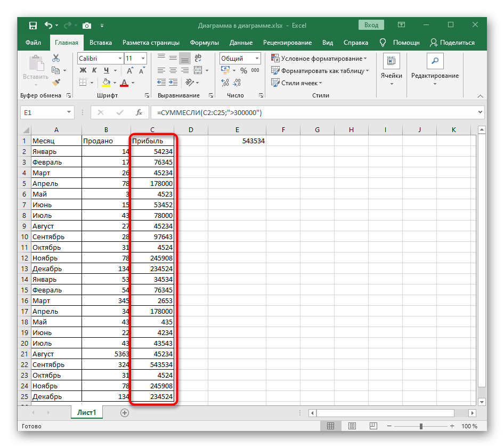Switch to the Вставка tab
Viewport: 504px width, 448px height.
click(101, 43)
